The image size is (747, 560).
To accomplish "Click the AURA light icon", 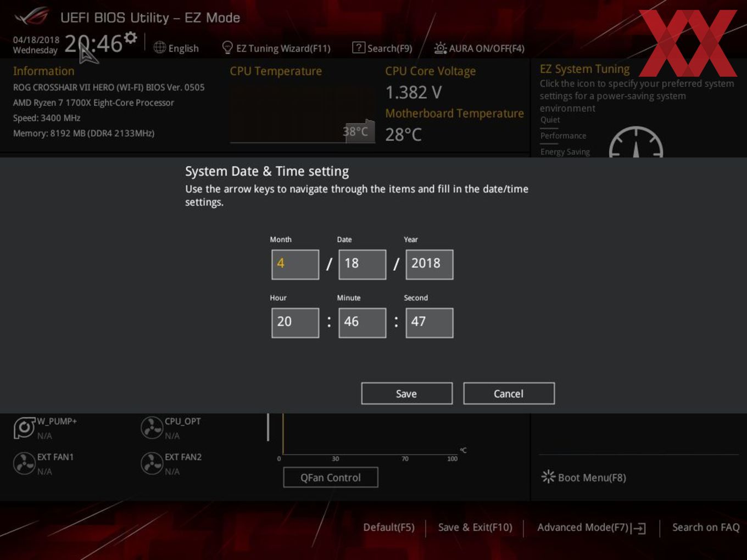I will pyautogui.click(x=440, y=48).
